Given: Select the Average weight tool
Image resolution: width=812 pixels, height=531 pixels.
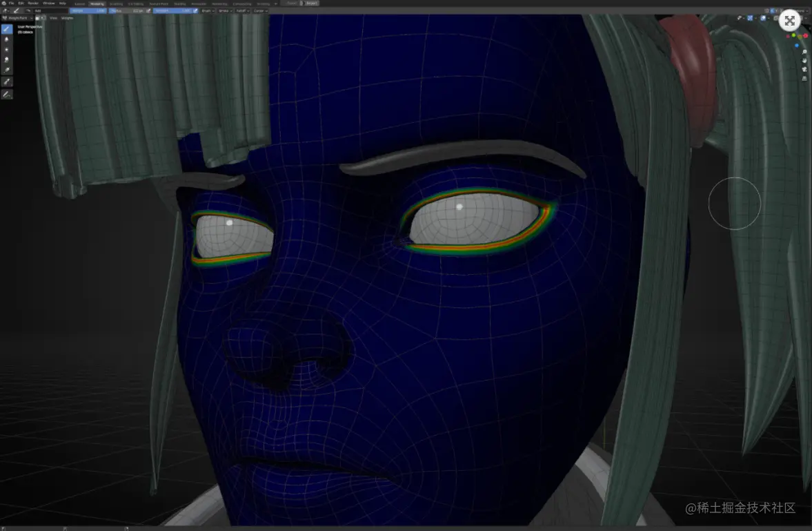Looking at the screenshot, I should 7,50.
